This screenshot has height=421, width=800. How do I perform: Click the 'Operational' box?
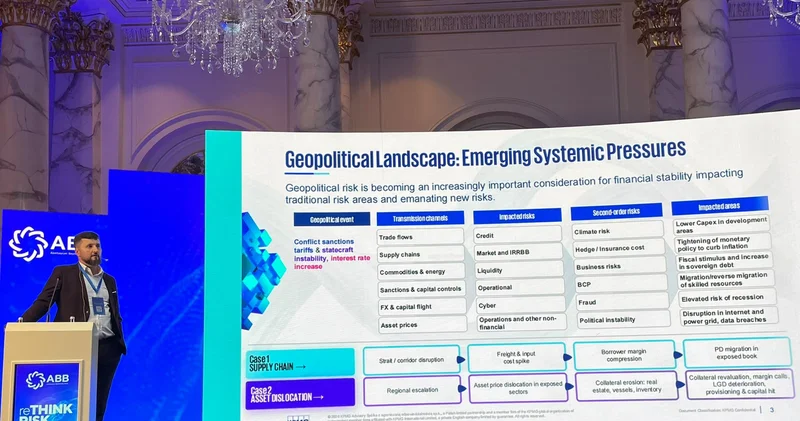click(x=520, y=287)
